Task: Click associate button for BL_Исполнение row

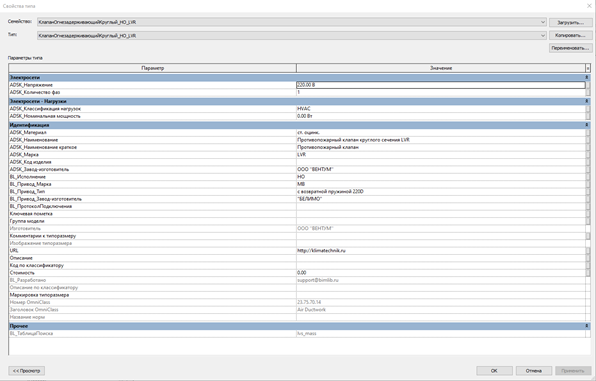Action: click(x=588, y=177)
